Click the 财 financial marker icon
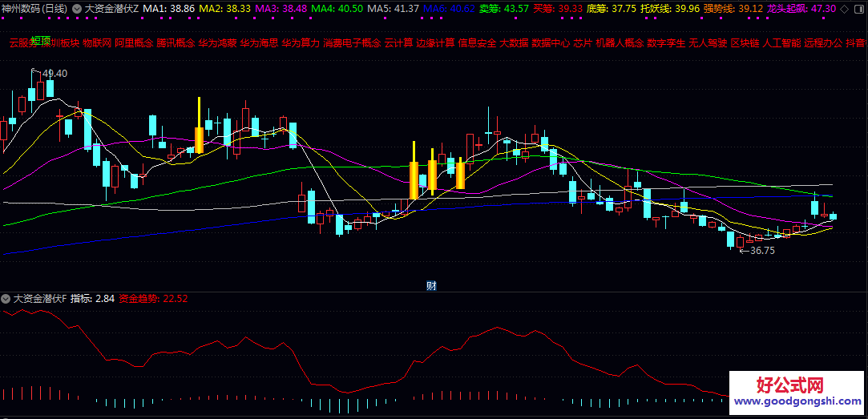 pos(430,285)
